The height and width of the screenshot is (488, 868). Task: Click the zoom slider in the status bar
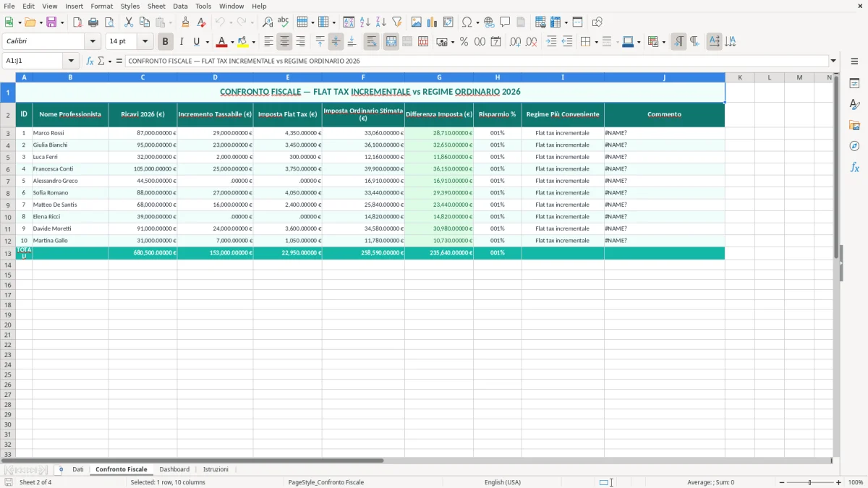click(809, 482)
